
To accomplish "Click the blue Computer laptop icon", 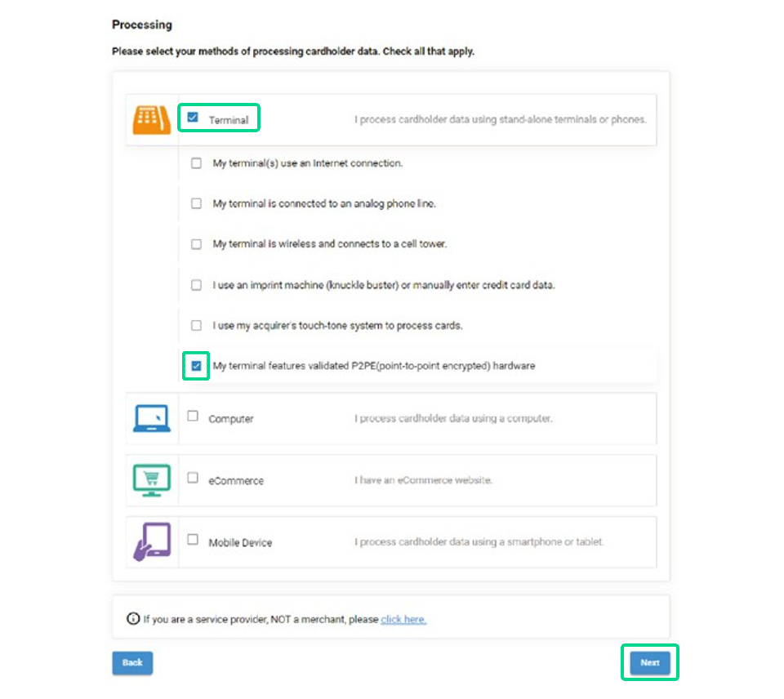I will [151, 418].
